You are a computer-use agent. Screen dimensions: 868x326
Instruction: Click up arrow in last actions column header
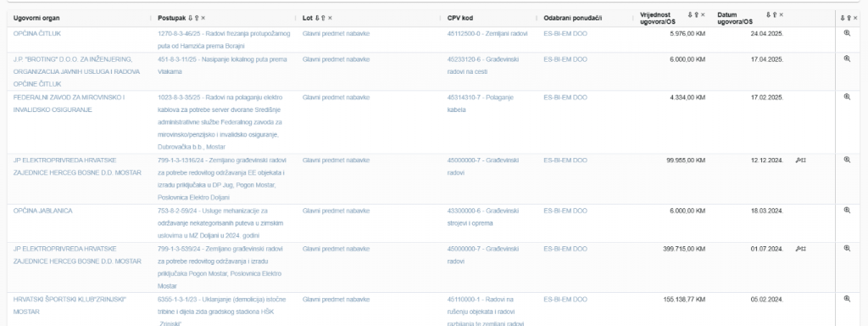(x=849, y=19)
